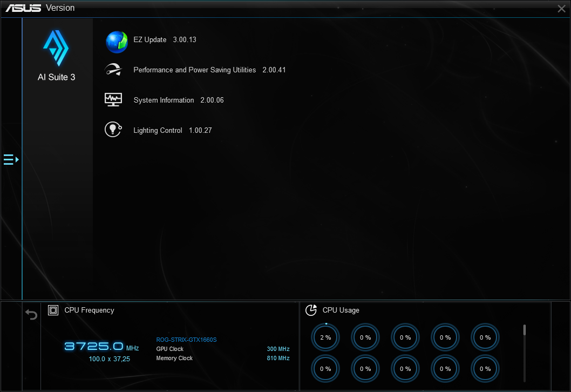Click the 100.0 x 37,25 multiplier value
This screenshot has width=571, height=392.
(109, 359)
